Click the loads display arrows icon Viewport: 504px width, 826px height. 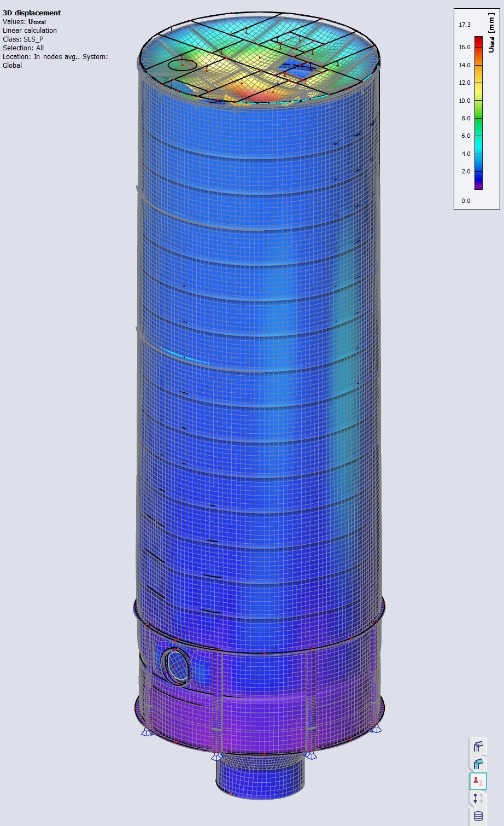pyautogui.click(x=478, y=798)
